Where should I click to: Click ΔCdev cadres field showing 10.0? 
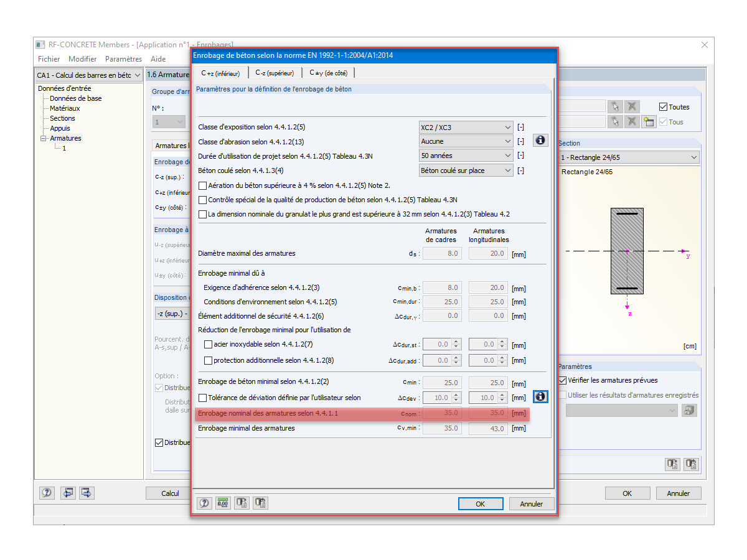[442, 398]
